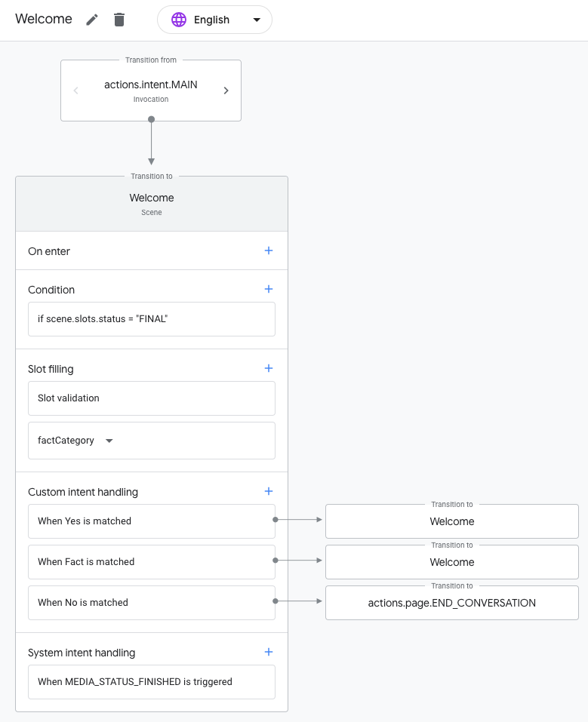Go to previous transition source with left chevron

click(x=75, y=91)
